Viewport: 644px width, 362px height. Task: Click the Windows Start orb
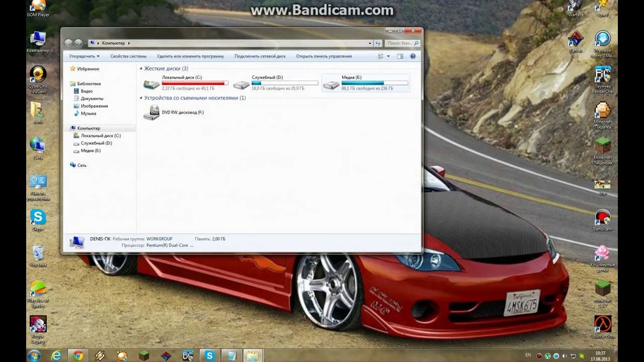click(34, 356)
